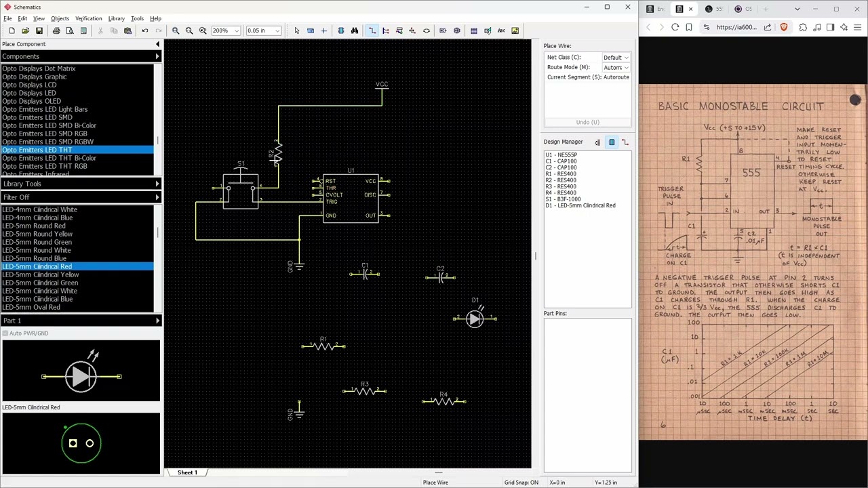
Task: Save the schematic with floppy disk icon
Action: click(39, 30)
